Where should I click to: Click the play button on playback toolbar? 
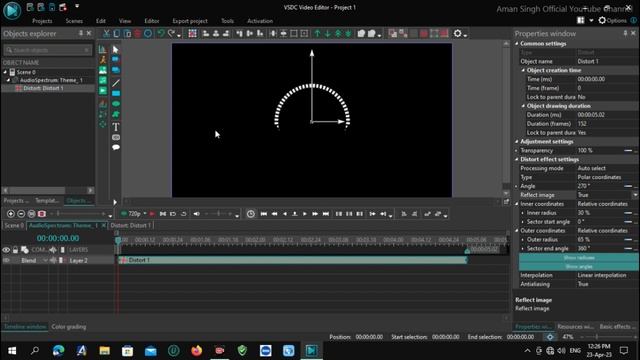[304, 213]
